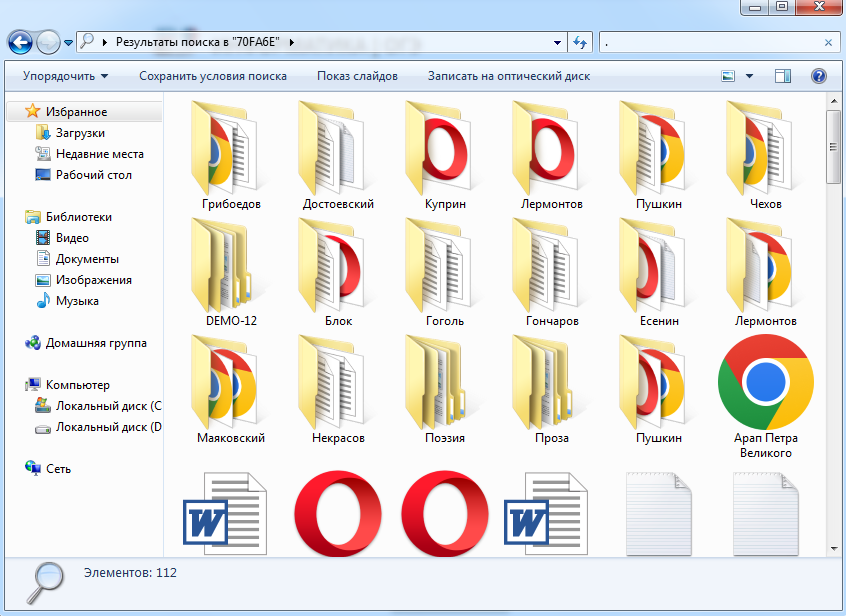
Task: Open the Видео library
Action: pos(72,238)
